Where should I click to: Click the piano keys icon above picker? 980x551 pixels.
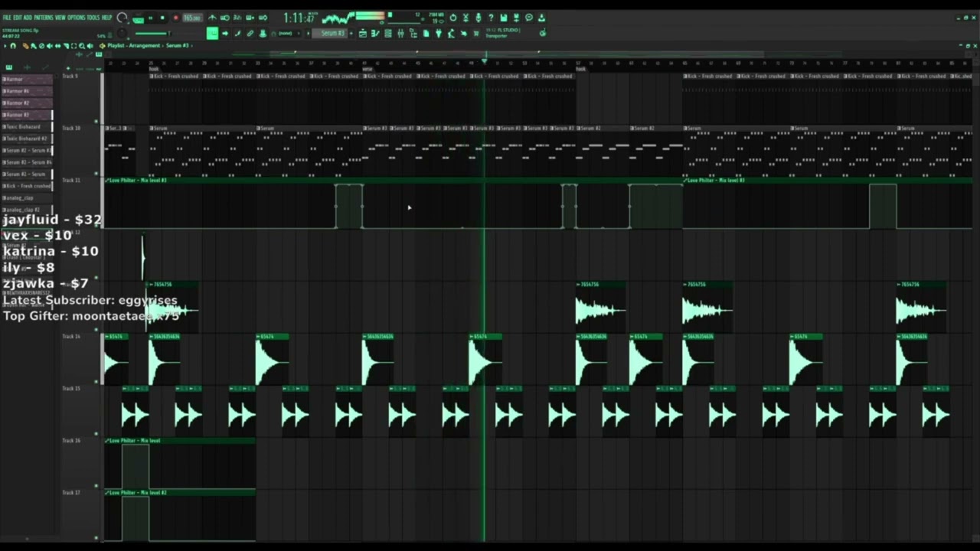(x=9, y=67)
